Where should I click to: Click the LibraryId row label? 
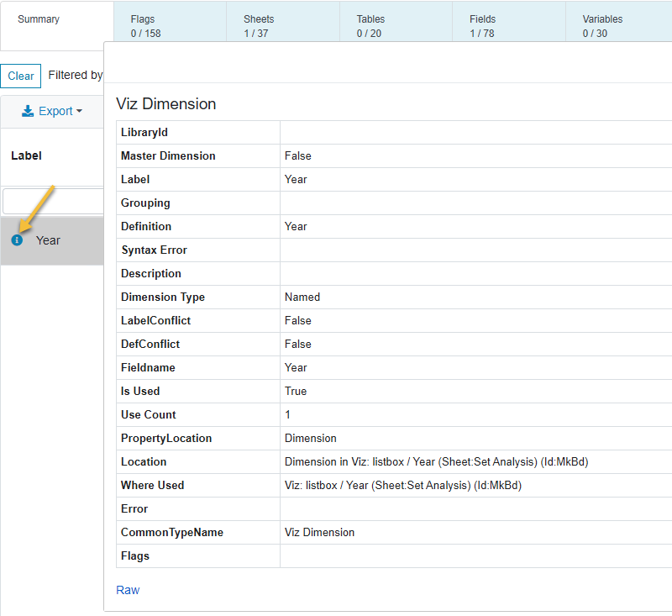click(x=144, y=132)
